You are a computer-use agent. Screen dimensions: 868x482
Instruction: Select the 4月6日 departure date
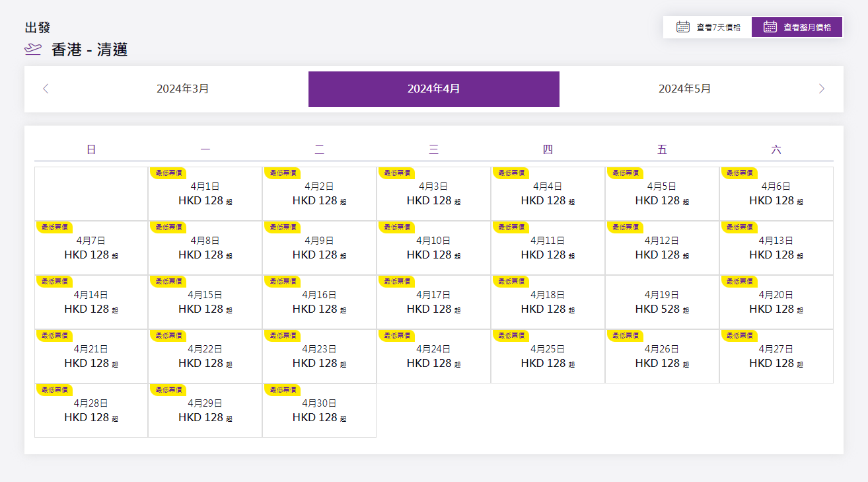[x=776, y=194]
